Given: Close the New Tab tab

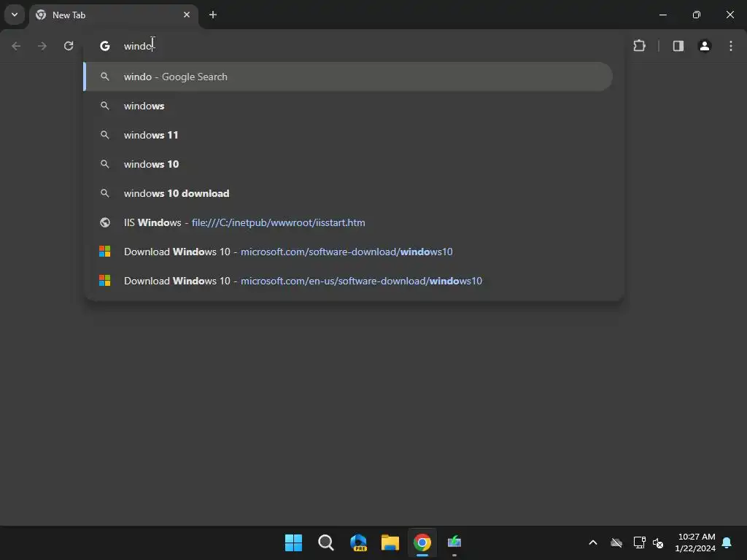Looking at the screenshot, I should 187,15.
